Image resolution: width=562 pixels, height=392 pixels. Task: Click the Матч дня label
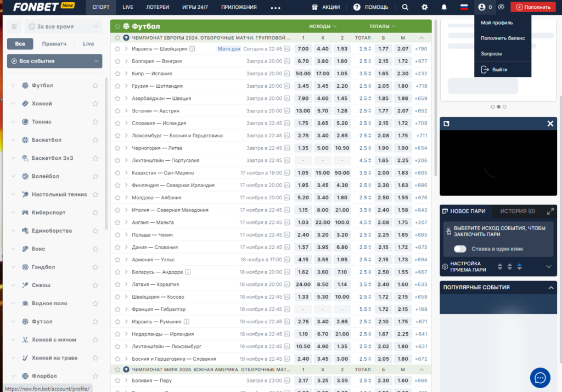tap(229, 49)
